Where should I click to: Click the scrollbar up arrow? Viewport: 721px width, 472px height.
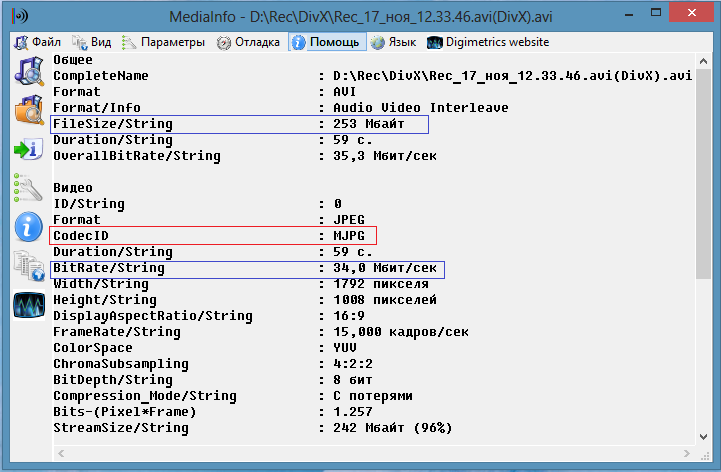click(x=704, y=62)
